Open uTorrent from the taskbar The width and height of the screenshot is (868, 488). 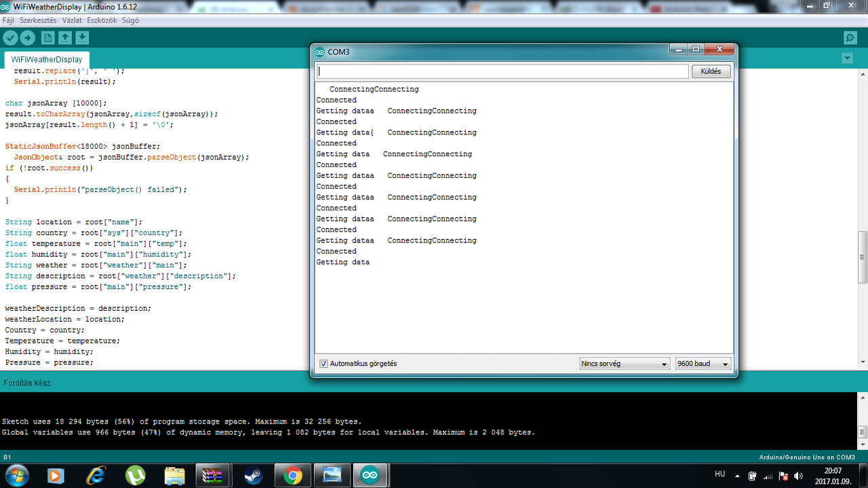136,475
